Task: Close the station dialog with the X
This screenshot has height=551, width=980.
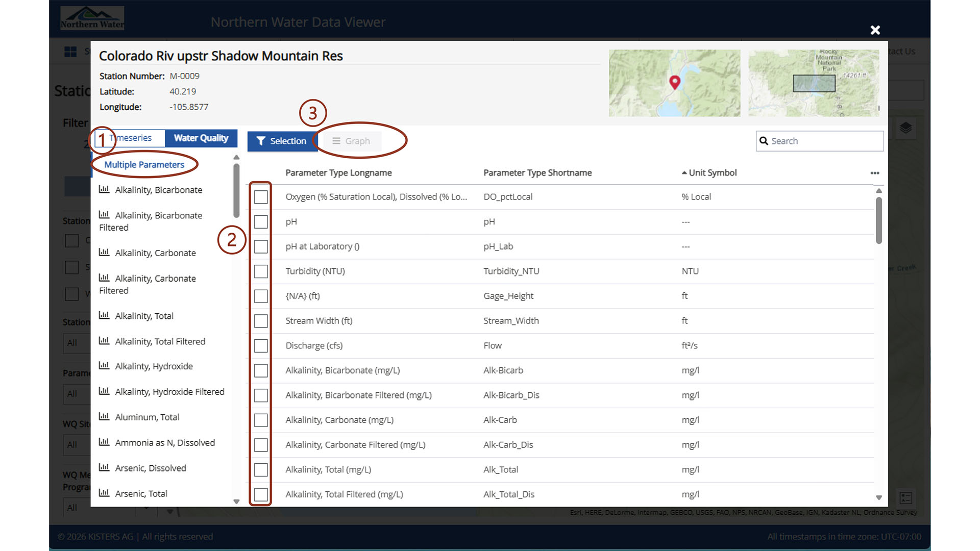Action: pyautogui.click(x=875, y=30)
